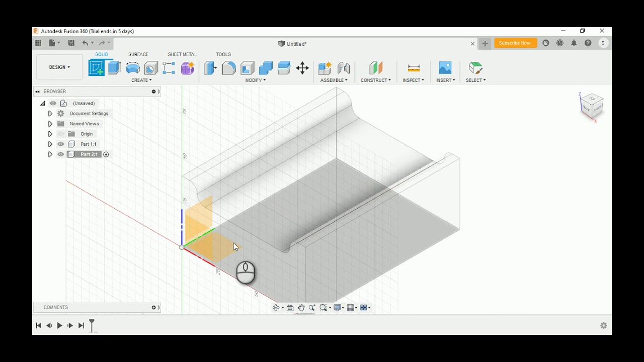Click the Select tool icon
The height and width of the screenshot is (362, 644).
point(475,68)
